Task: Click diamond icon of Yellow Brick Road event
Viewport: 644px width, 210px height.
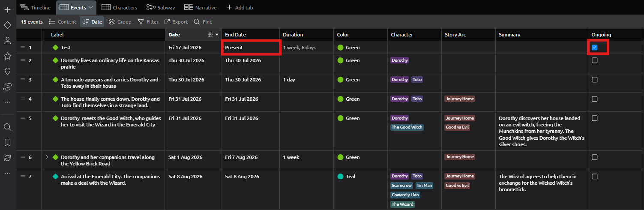Action: pos(55,157)
